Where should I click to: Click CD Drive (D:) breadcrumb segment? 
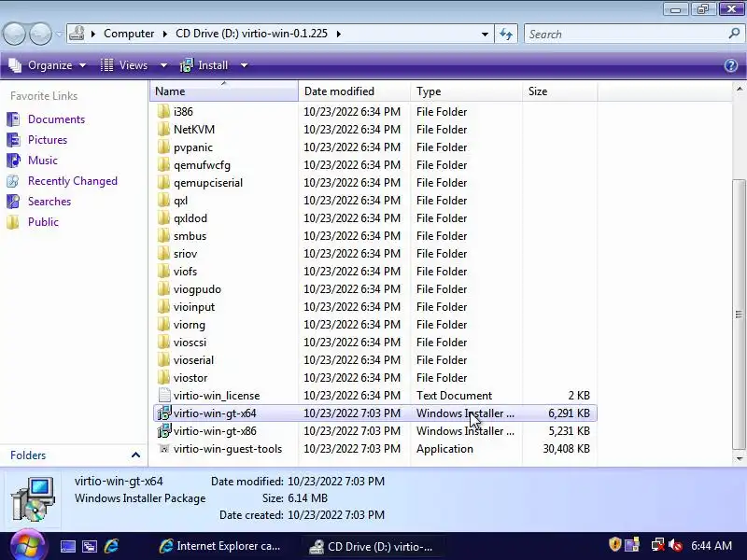(x=251, y=34)
